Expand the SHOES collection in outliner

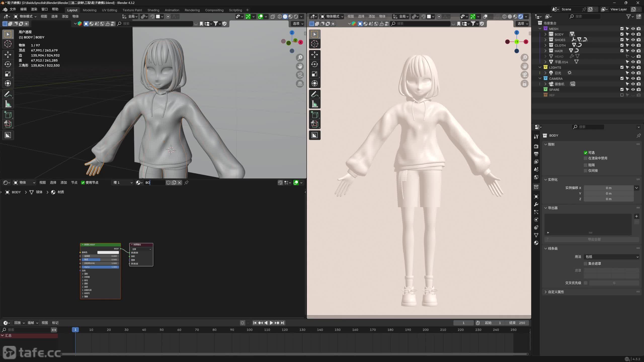click(545, 40)
